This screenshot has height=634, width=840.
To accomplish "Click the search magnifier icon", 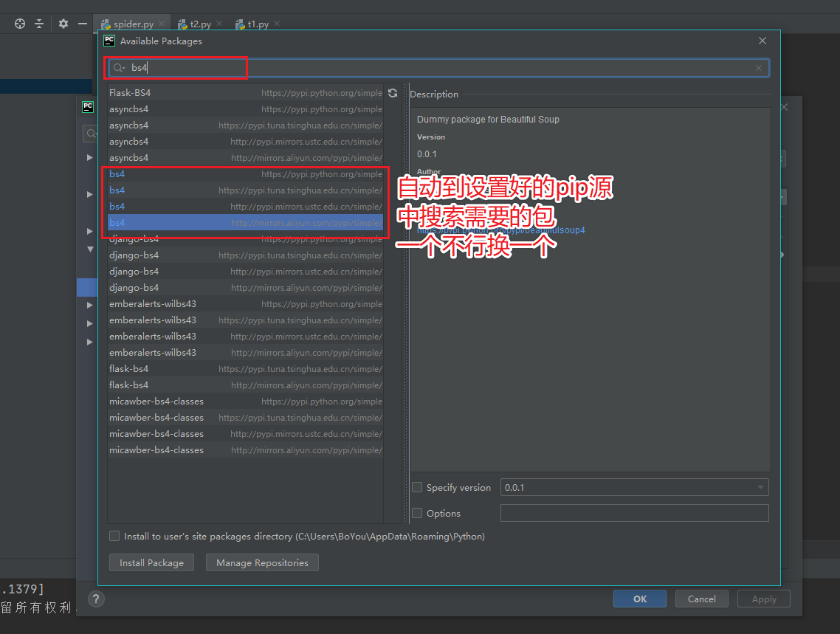I will 118,68.
